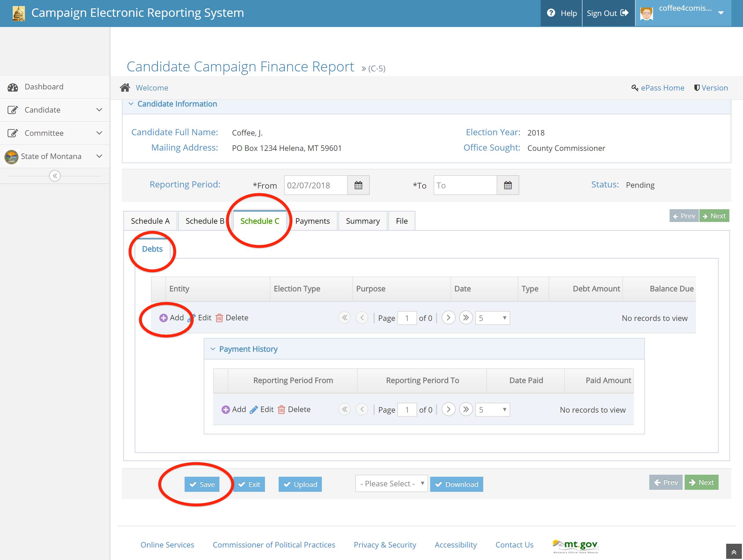The height and width of the screenshot is (560, 743).
Task: Open the Please Select download dropdown
Action: pos(391,484)
